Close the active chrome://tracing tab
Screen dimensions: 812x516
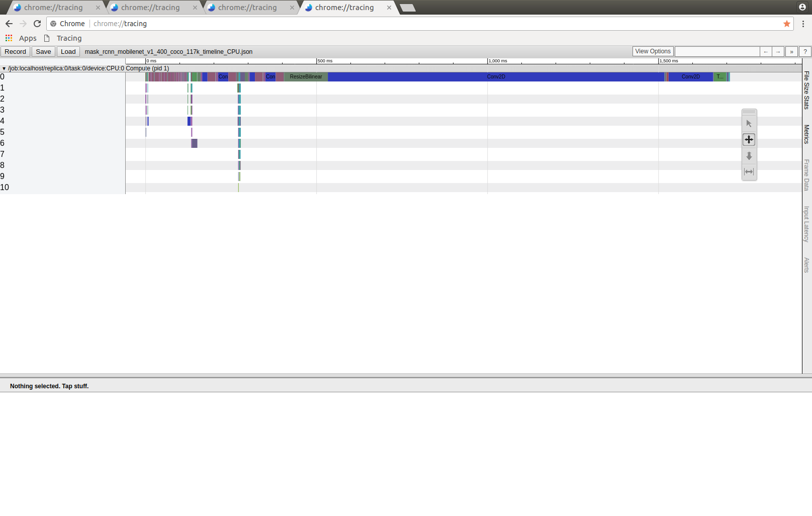389,8
